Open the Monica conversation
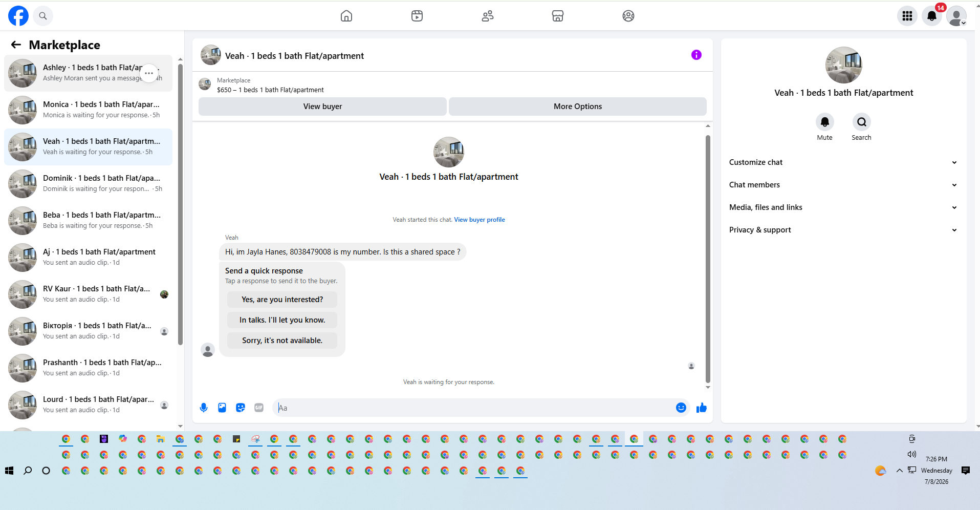 (88, 110)
